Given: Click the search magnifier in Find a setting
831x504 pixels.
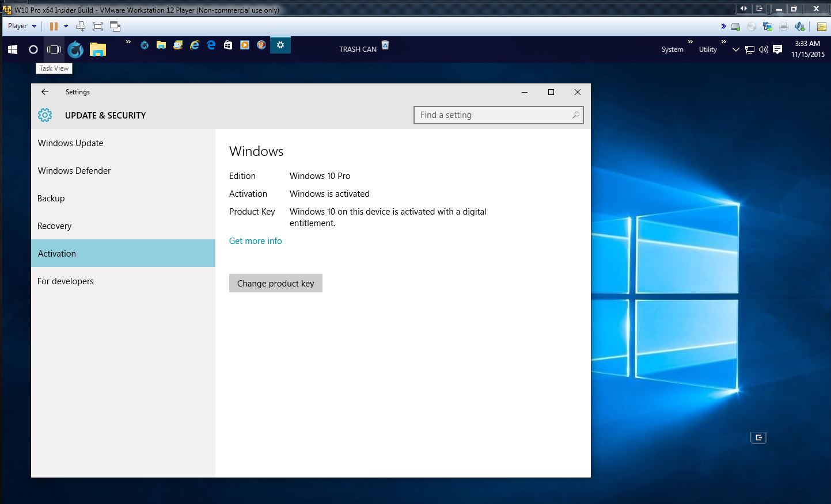Looking at the screenshot, I should [x=575, y=115].
